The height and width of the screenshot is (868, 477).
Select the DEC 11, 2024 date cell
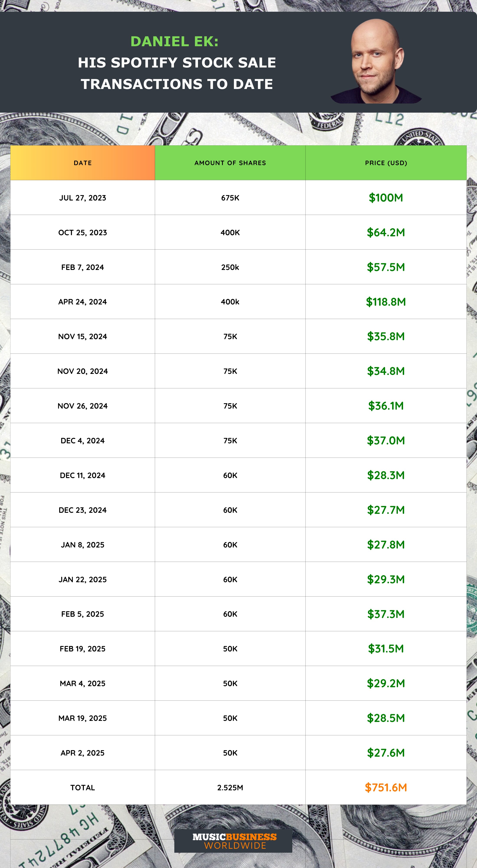[83, 475]
